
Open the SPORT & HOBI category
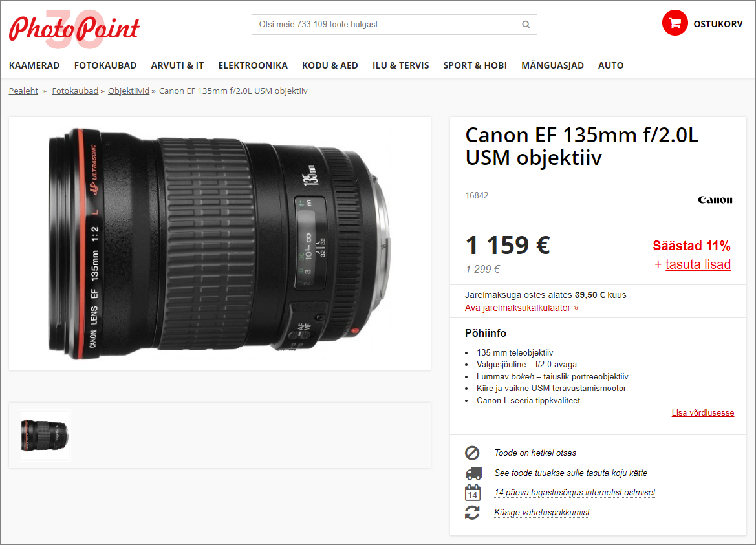point(475,65)
